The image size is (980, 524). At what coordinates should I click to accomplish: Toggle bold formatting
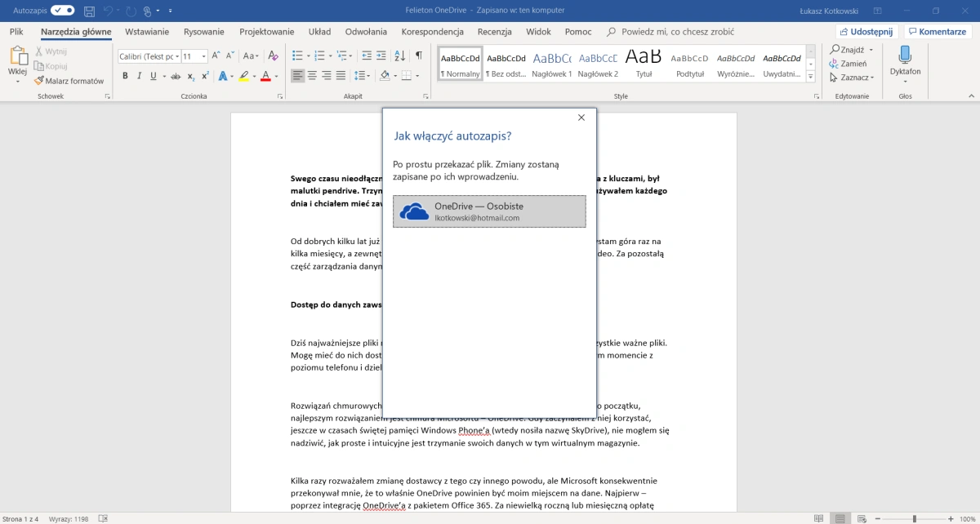125,76
